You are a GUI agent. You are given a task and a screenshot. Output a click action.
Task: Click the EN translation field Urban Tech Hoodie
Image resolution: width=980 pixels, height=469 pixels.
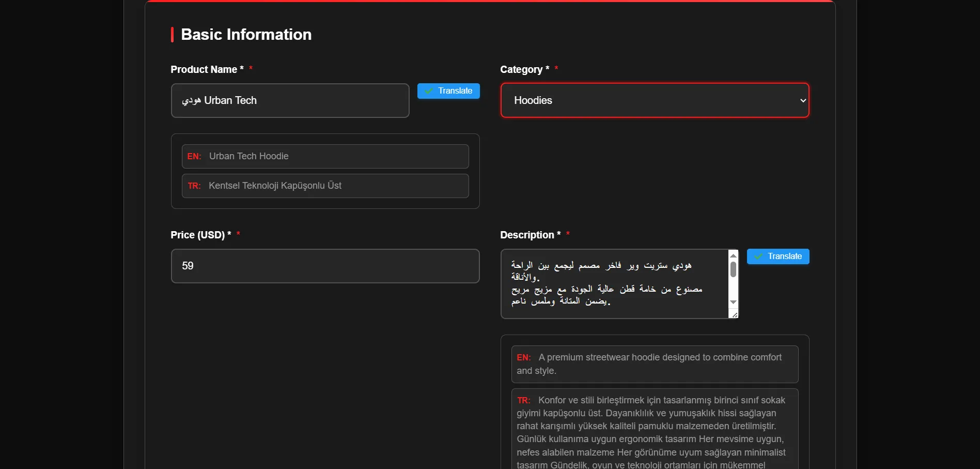click(x=325, y=156)
